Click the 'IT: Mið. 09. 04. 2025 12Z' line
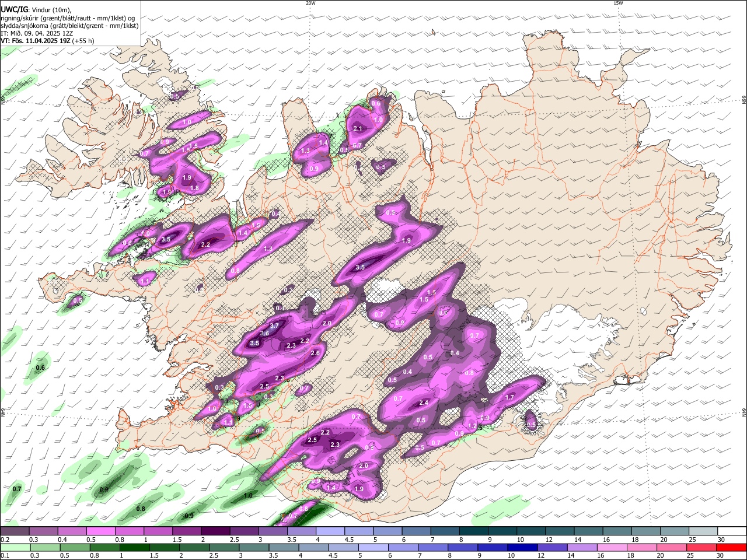 (37, 33)
